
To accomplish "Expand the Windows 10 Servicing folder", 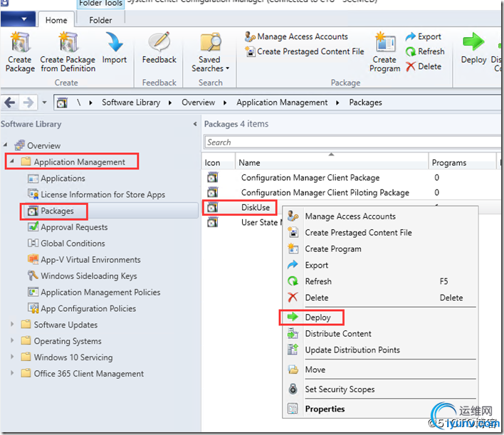I will [x=12, y=357].
